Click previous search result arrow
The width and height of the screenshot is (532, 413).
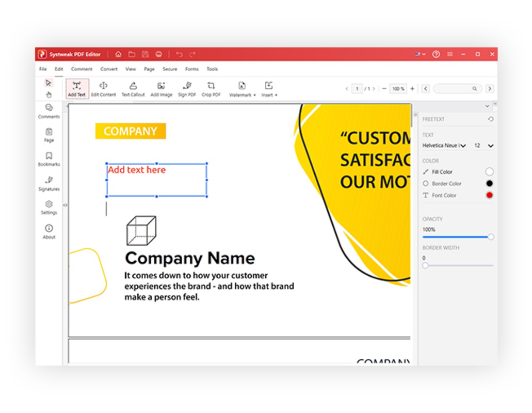[426, 89]
